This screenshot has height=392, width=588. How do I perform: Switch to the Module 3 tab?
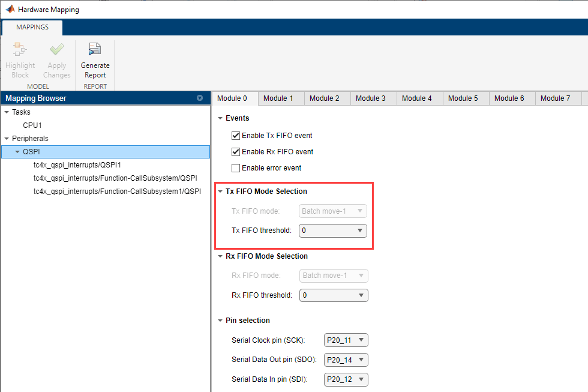[x=370, y=98]
